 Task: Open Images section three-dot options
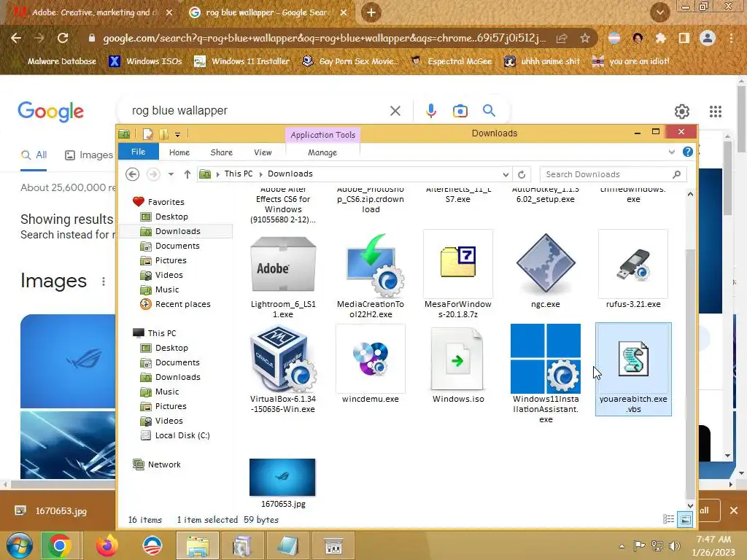pos(104,281)
